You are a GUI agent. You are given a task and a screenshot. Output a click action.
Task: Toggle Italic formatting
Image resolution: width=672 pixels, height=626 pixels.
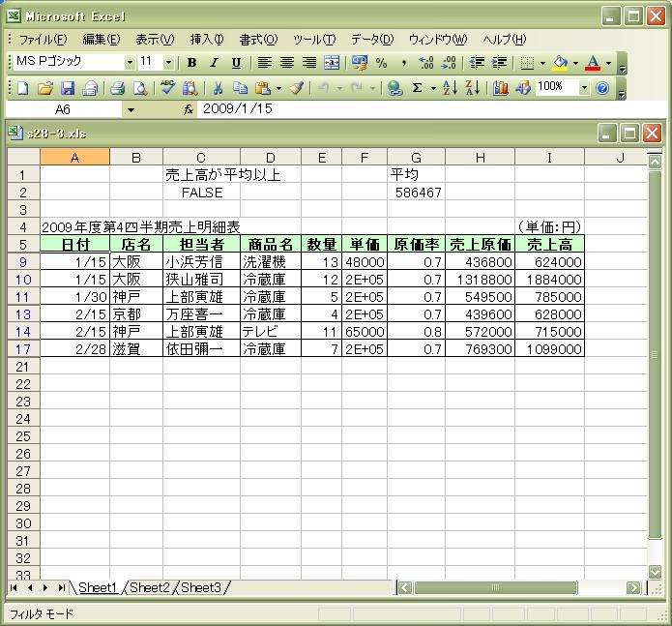click(214, 63)
